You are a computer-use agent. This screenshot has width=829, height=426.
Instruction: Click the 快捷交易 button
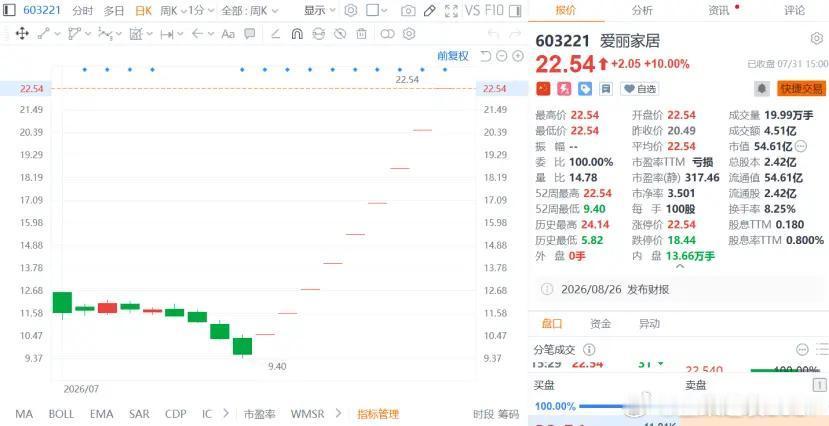(x=801, y=89)
